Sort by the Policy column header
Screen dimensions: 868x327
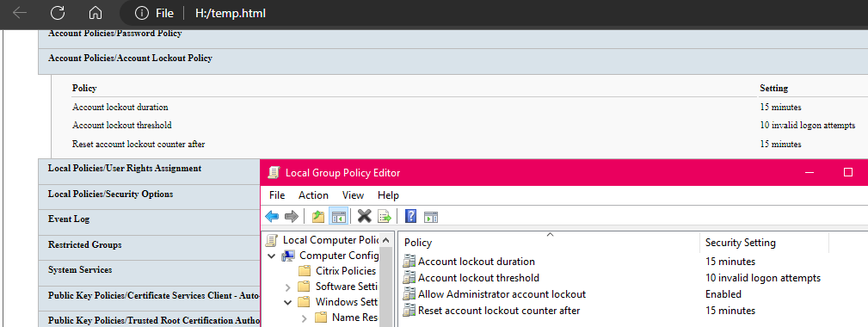click(549, 243)
